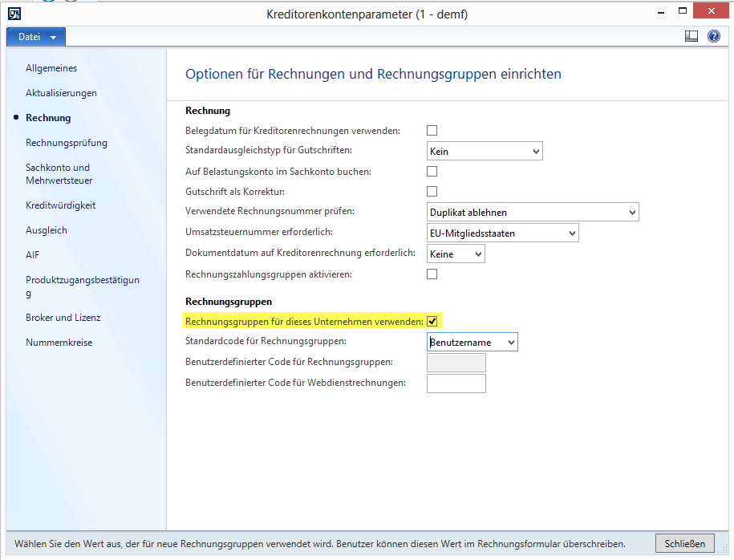Switch to the Allgemeines section

tap(51, 68)
